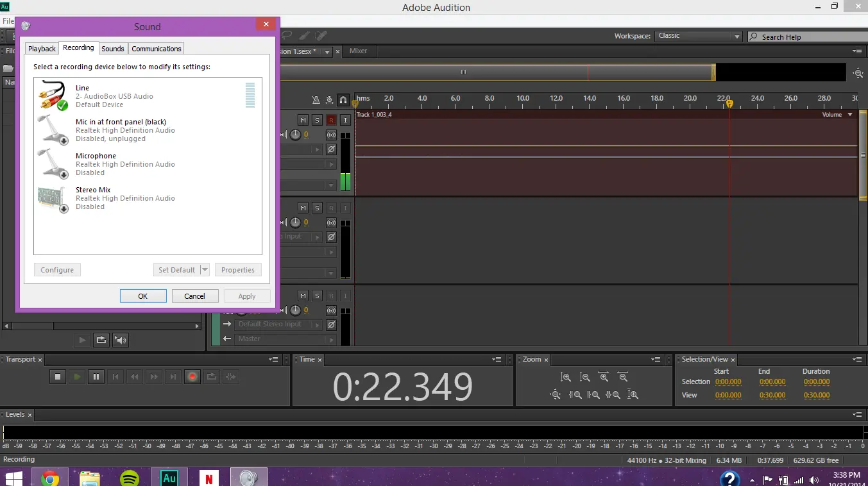The image size is (868, 486).
Task: Toggle Sum to Mono on track 1
Action: coord(331,135)
